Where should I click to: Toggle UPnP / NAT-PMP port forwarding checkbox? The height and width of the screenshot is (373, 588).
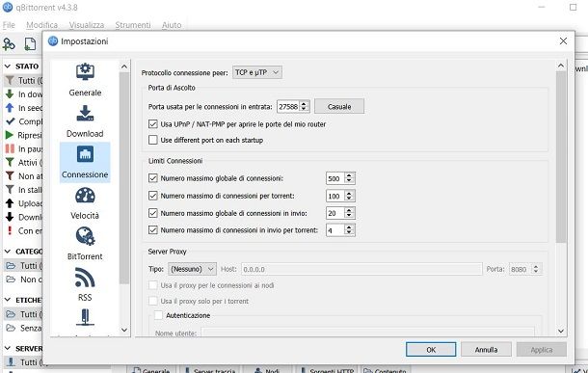click(152, 124)
